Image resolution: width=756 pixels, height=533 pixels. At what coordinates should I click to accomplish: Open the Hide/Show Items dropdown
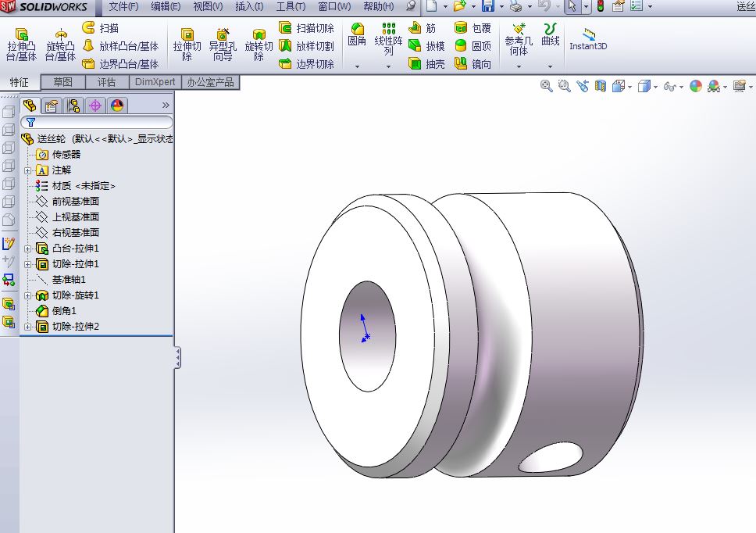pyautogui.click(x=681, y=88)
